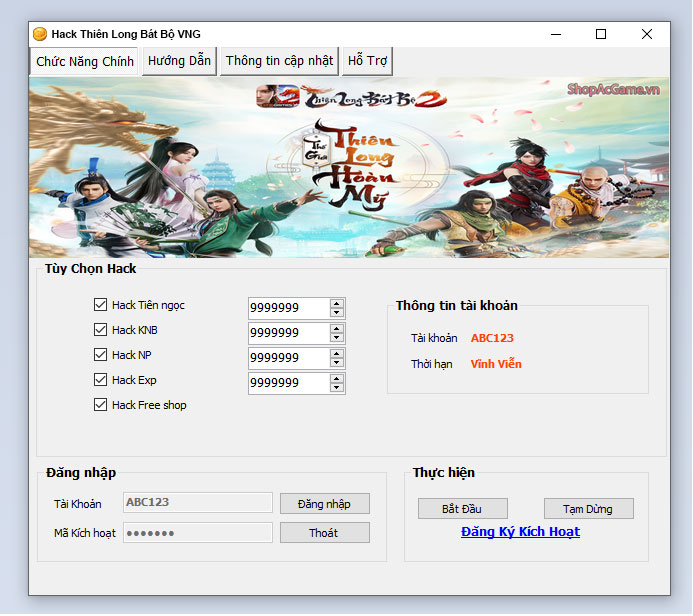The height and width of the screenshot is (616, 693).
Task: Click the Mã Kích hoạt password field
Action: point(198,532)
